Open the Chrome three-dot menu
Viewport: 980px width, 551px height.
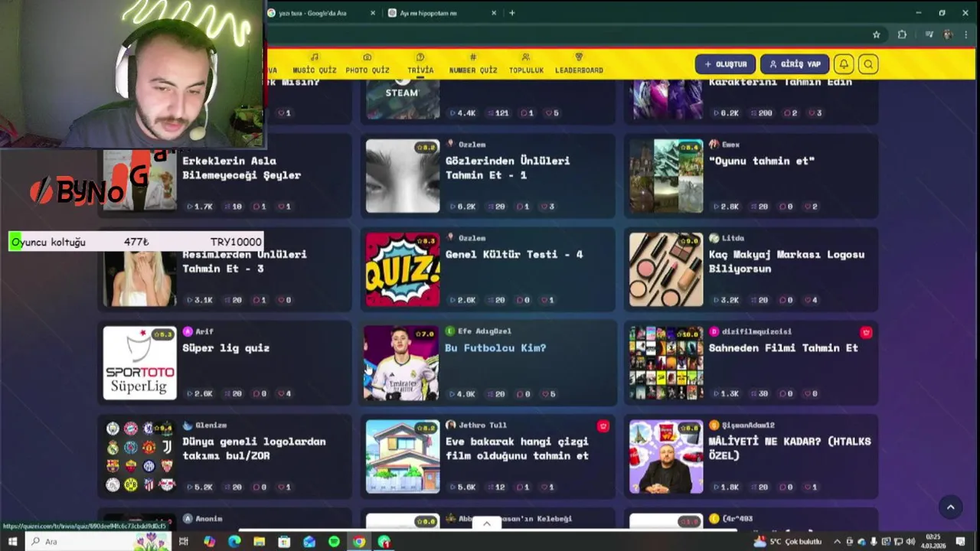click(x=966, y=34)
